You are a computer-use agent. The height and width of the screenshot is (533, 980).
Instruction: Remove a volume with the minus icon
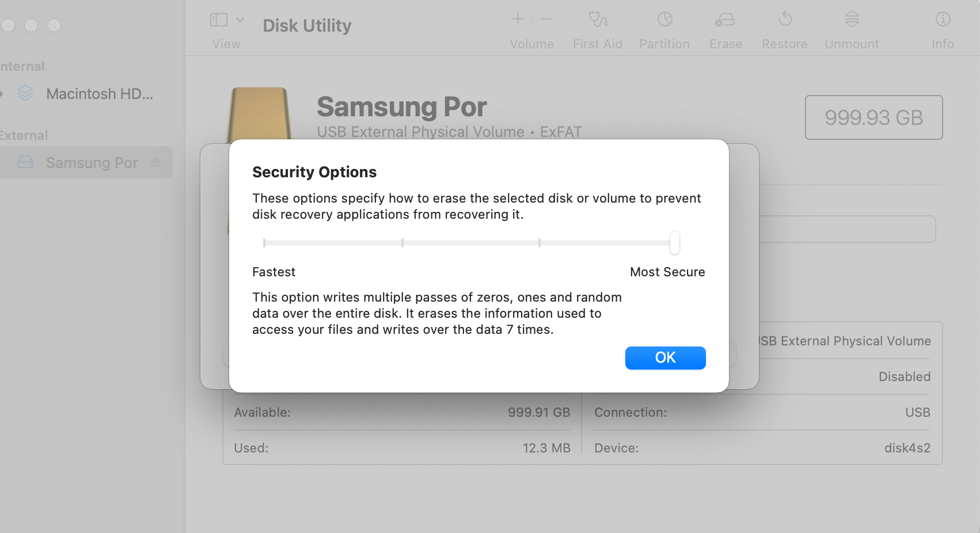546,19
